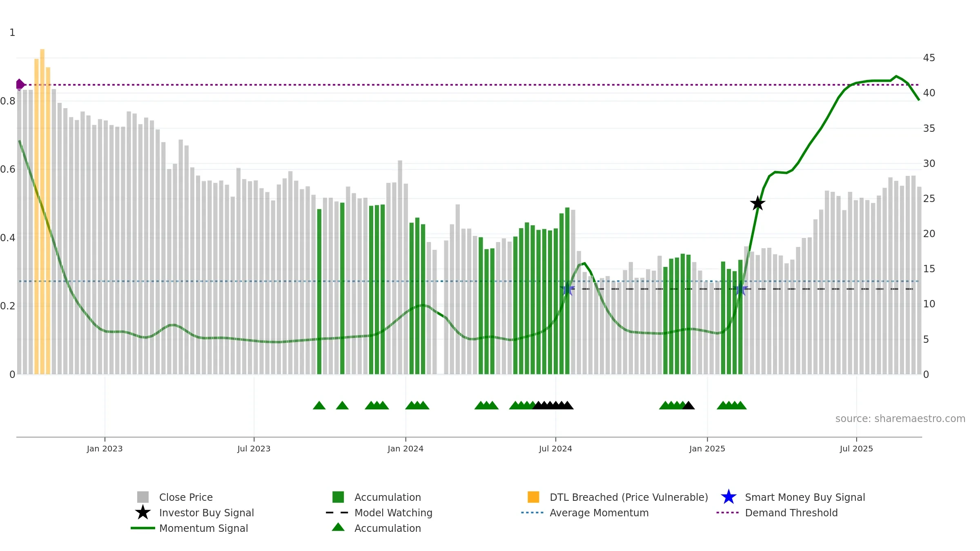Click the black triangle marker near Jan 2025

coord(688,405)
